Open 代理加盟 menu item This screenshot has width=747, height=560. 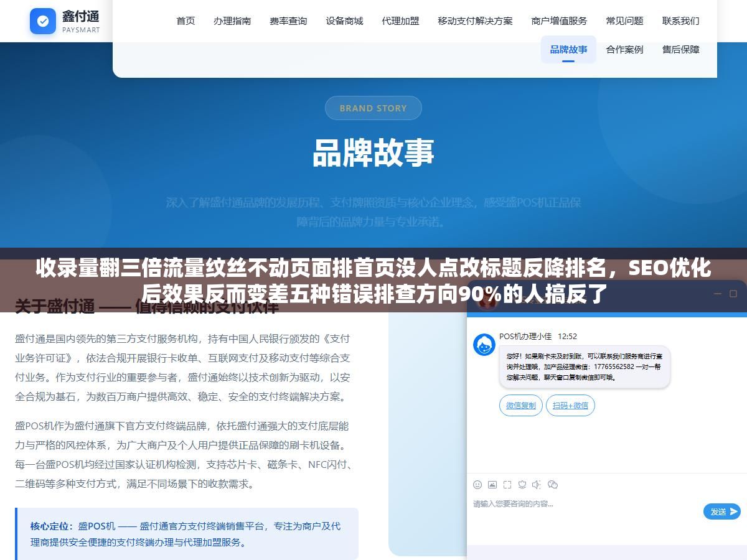(x=400, y=21)
